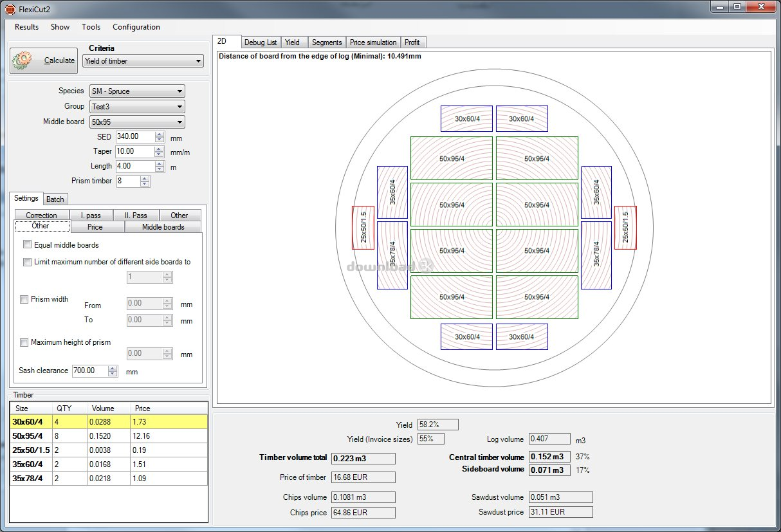Click the Price column header in Timber table
The image size is (781, 532).
169,408
